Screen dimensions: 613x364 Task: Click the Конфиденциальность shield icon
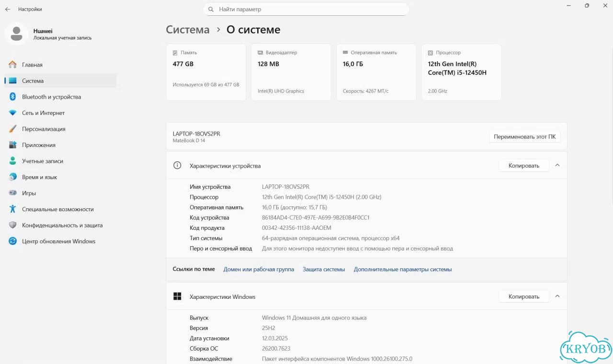pyautogui.click(x=13, y=225)
